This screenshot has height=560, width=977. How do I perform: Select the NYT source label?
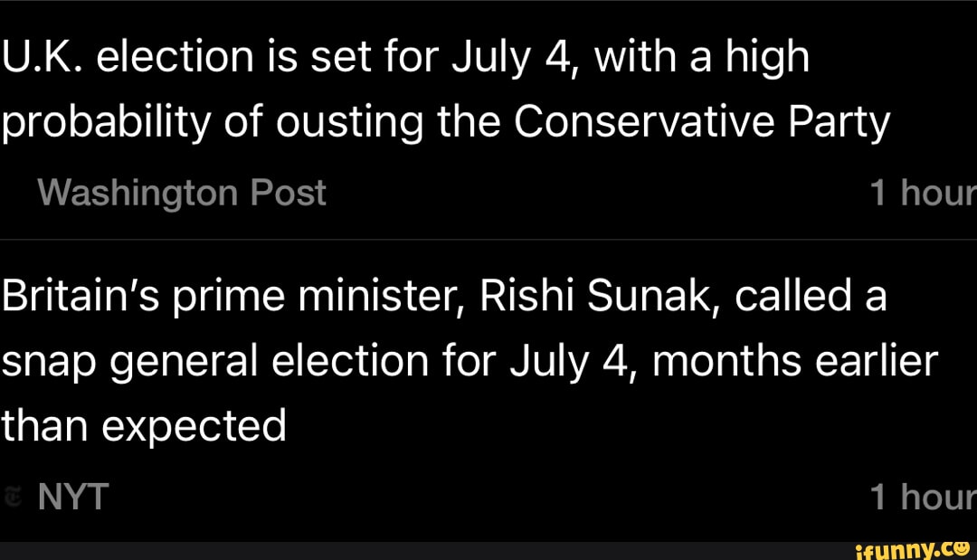(x=72, y=497)
